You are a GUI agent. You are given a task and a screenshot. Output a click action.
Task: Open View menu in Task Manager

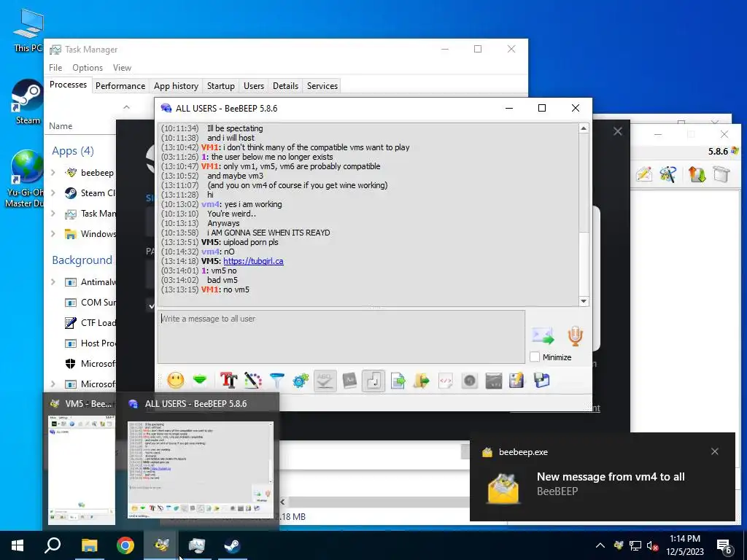pyautogui.click(x=122, y=68)
